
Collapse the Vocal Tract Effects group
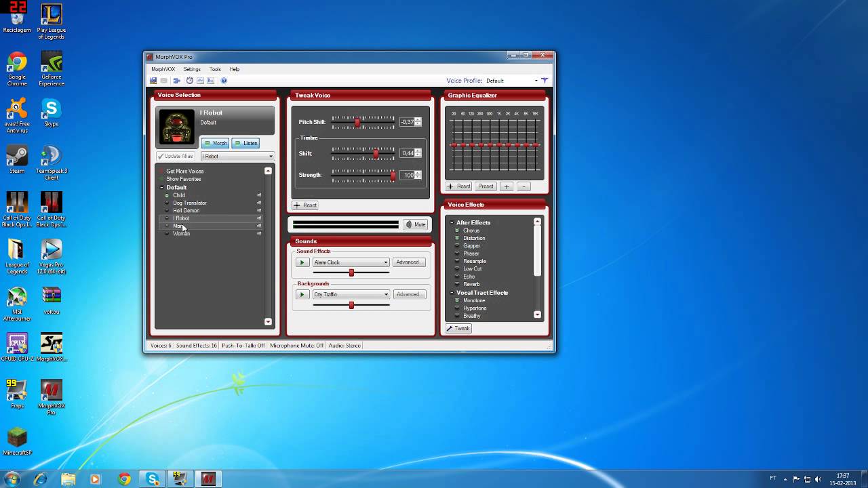(x=452, y=293)
